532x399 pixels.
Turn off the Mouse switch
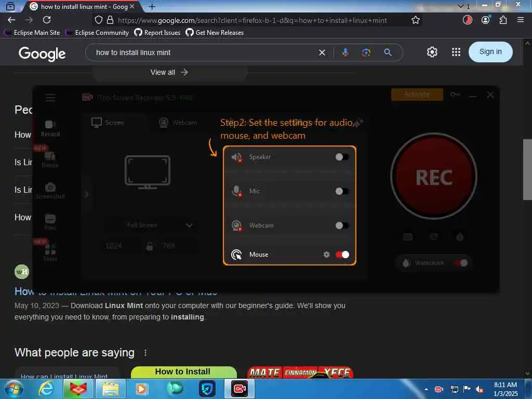click(342, 255)
